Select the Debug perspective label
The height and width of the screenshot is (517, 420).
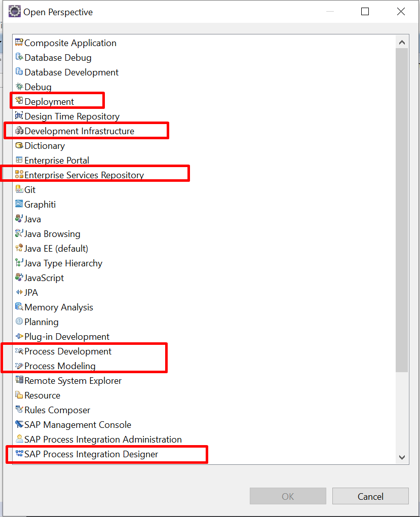(38, 88)
